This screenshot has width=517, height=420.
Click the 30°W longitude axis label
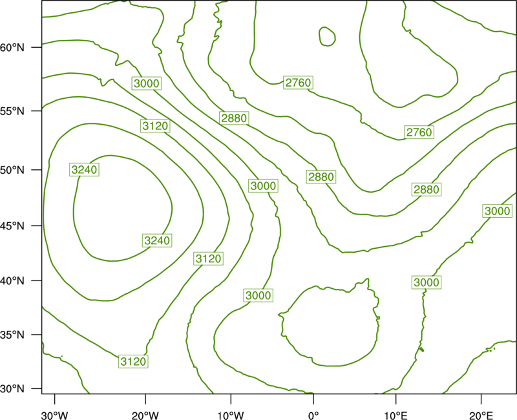coord(54,415)
